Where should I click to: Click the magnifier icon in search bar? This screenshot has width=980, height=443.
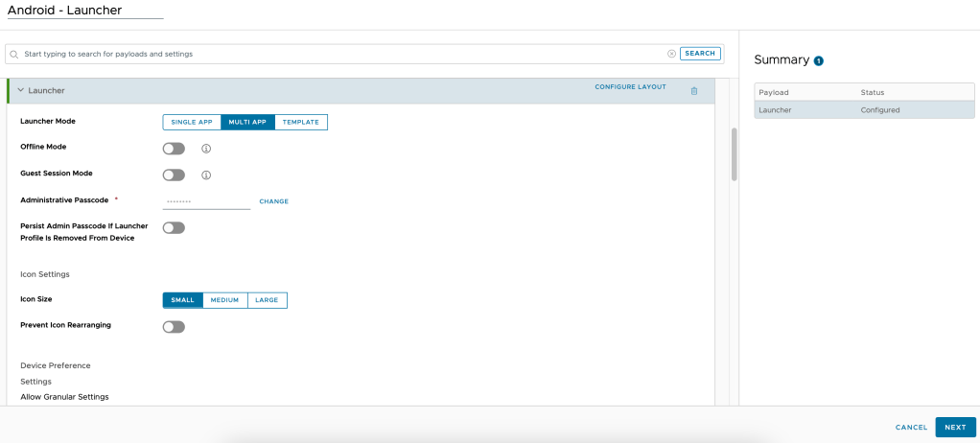15,54
